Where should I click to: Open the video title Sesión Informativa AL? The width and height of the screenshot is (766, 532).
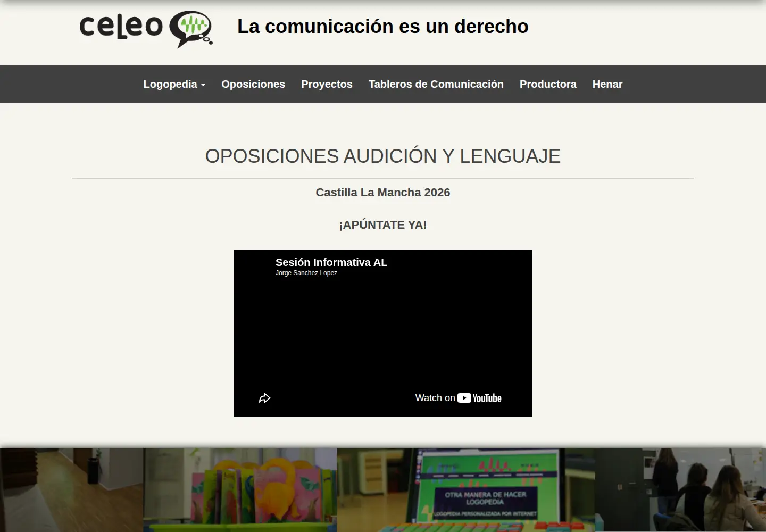tap(331, 262)
